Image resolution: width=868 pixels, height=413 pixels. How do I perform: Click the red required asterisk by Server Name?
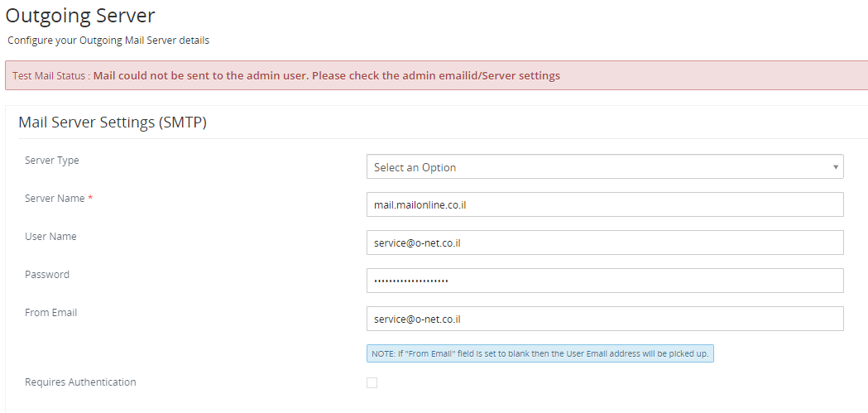(90, 198)
